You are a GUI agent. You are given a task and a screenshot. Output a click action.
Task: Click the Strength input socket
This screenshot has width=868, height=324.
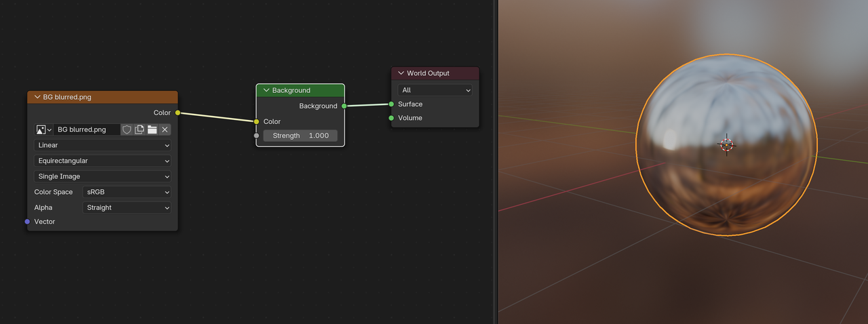256,136
